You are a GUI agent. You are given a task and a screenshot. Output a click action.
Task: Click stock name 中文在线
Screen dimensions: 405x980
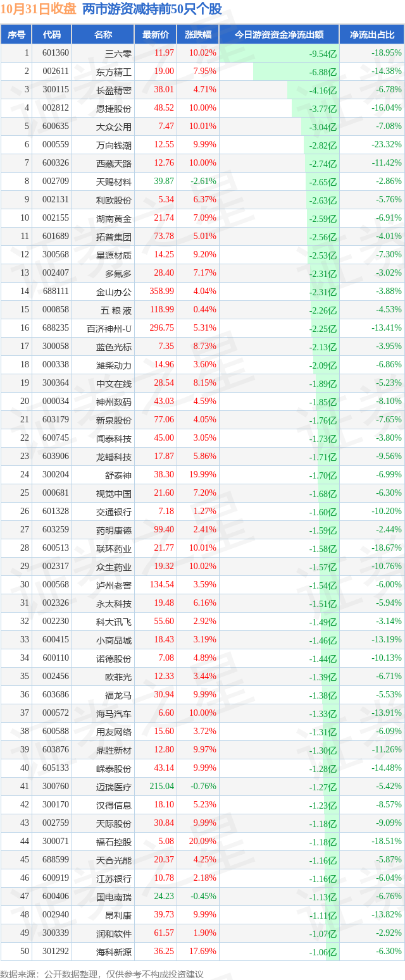coord(114,383)
